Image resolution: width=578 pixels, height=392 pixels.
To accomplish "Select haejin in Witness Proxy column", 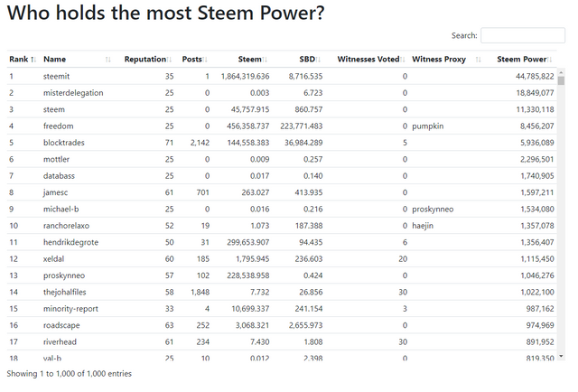I will point(425,225).
